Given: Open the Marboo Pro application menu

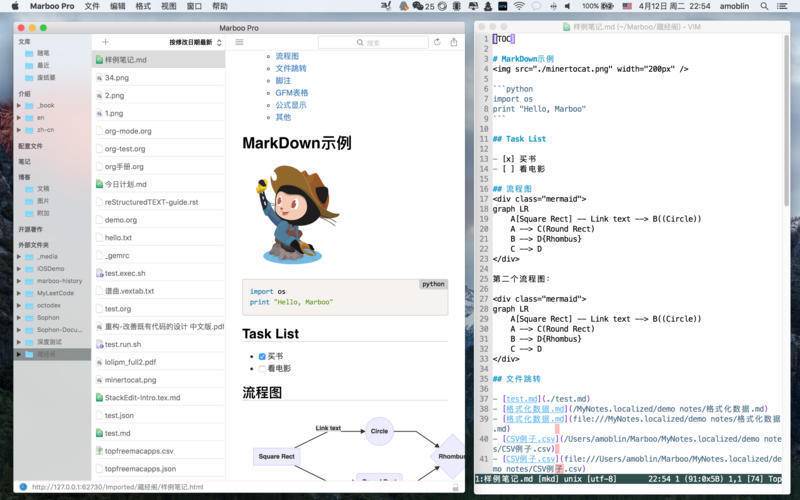Looking at the screenshot, I should coord(52,6).
